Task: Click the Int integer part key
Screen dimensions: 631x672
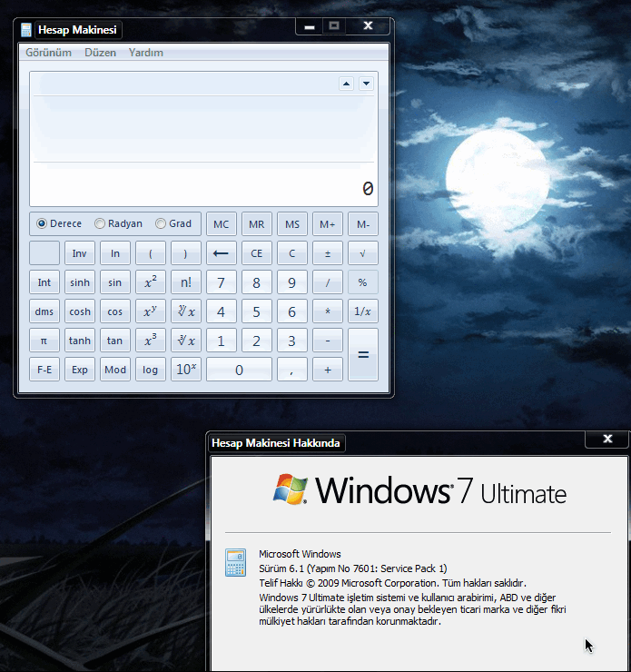Action: [44, 282]
